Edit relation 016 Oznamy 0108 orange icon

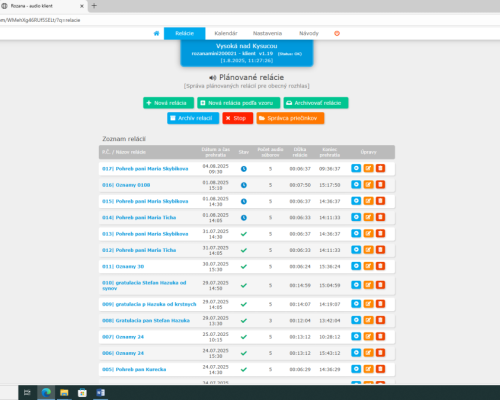(368, 185)
